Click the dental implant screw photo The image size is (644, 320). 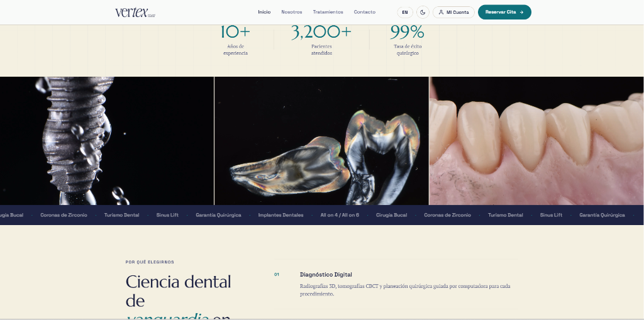tap(107, 141)
